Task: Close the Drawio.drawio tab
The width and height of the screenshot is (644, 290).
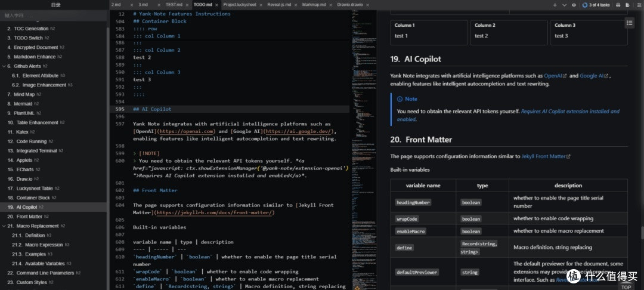Action: click(x=367, y=5)
